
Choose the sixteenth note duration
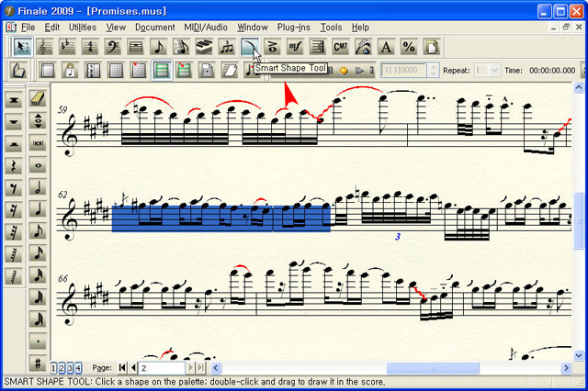38,253
